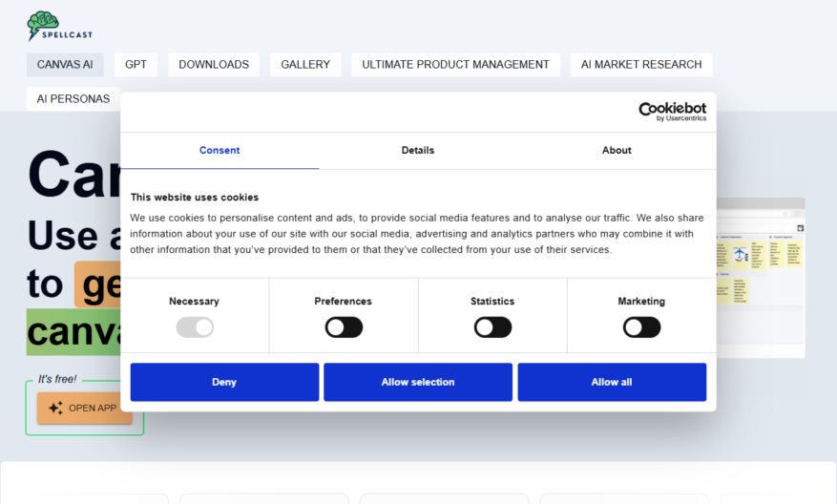Open Ultimate Product Management page
The image size is (837, 504).
455,65
